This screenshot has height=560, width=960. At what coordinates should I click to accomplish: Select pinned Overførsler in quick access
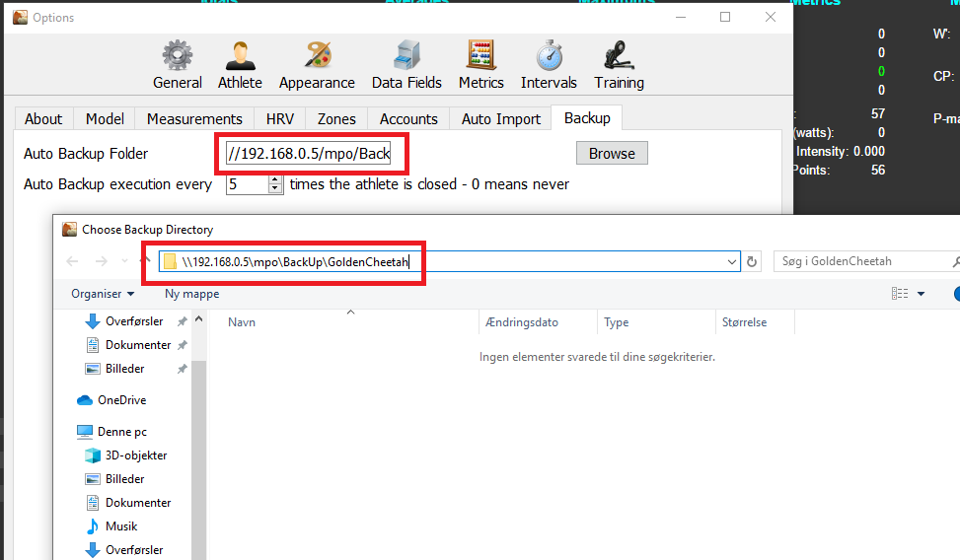pos(134,321)
